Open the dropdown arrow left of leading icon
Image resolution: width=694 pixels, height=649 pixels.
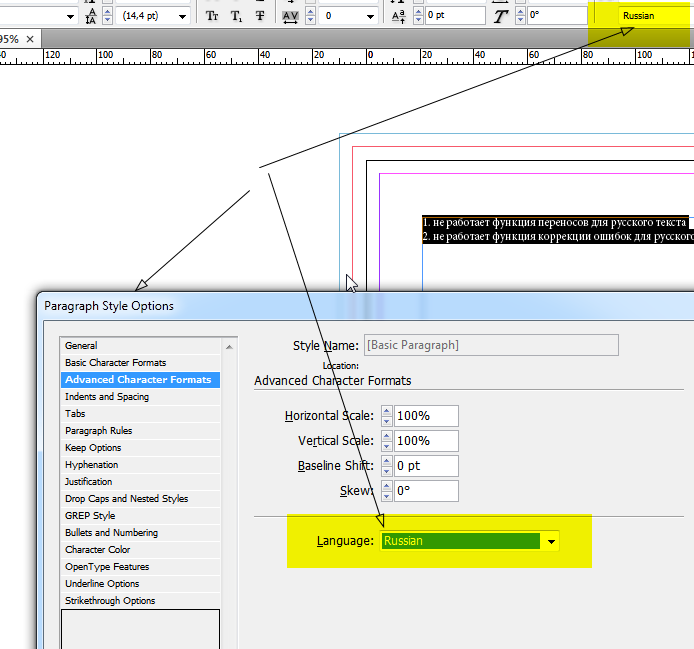pos(70,17)
